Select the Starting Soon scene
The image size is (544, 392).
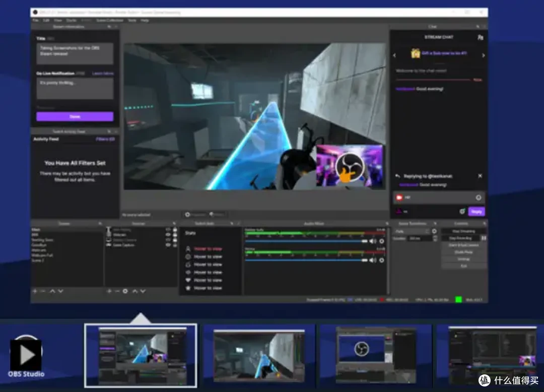tap(42, 240)
